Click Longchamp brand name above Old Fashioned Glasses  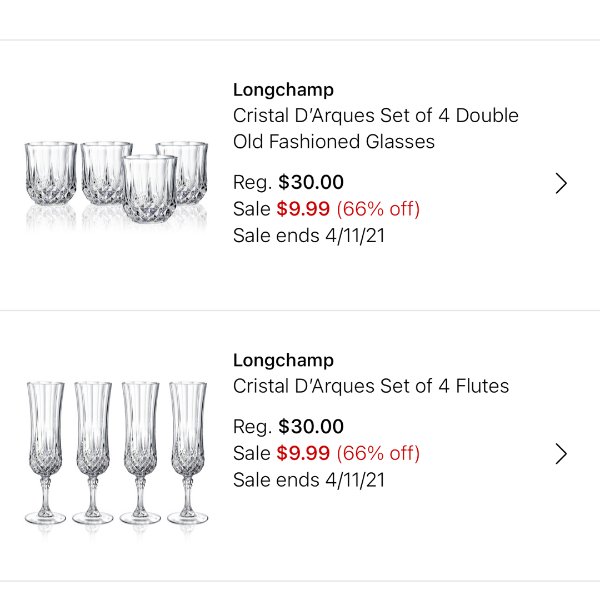283,90
